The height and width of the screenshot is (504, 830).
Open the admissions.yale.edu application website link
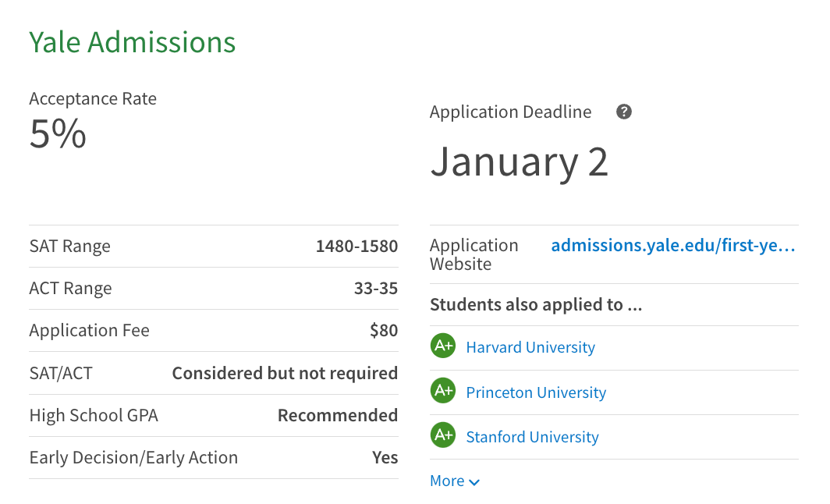tap(672, 246)
